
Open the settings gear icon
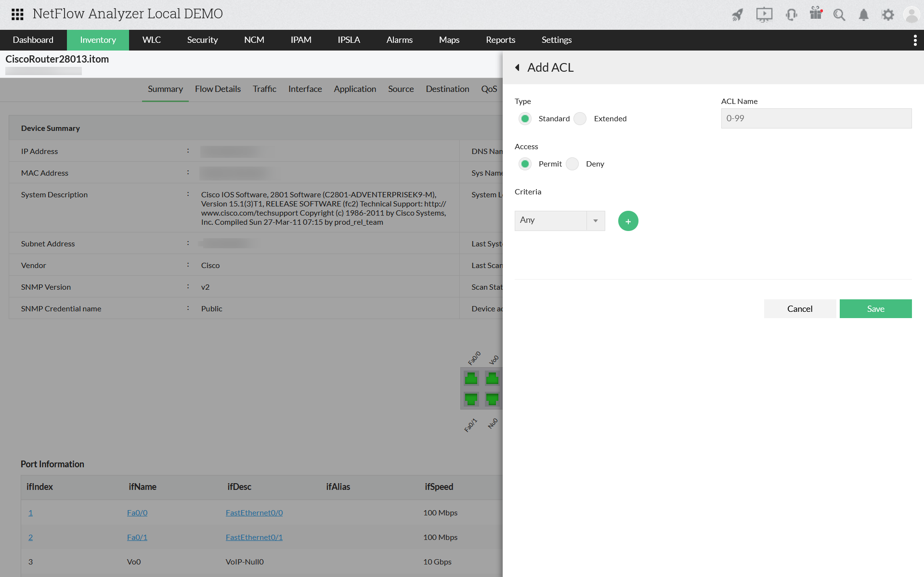pos(888,14)
